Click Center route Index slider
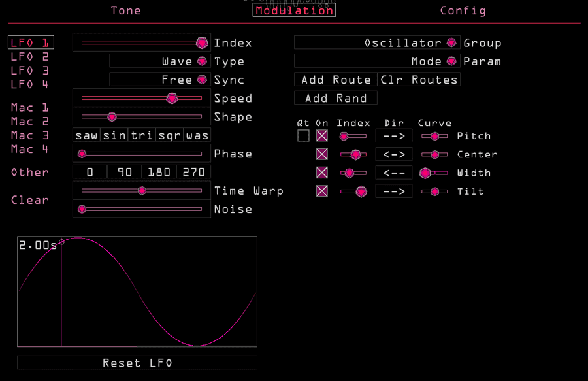588x381 pixels. [353, 154]
